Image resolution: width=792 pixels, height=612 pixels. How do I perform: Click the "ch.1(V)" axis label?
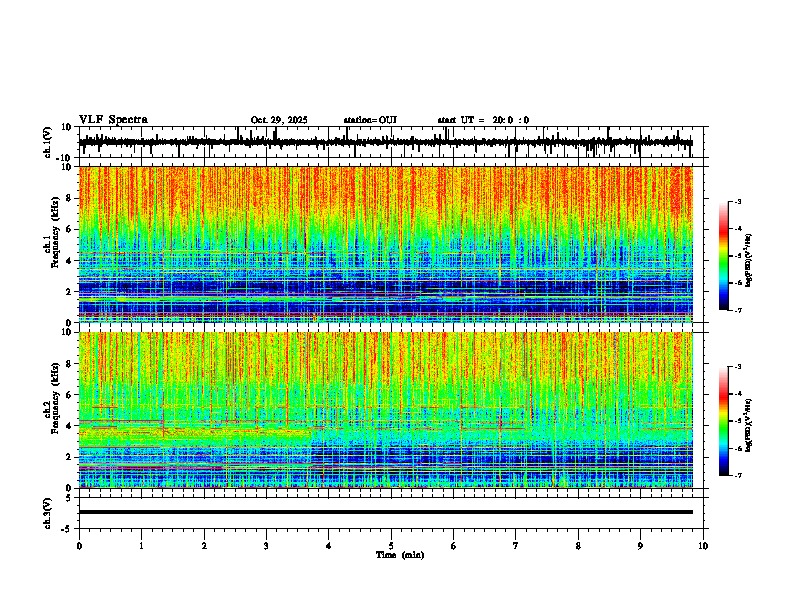pyautogui.click(x=47, y=142)
